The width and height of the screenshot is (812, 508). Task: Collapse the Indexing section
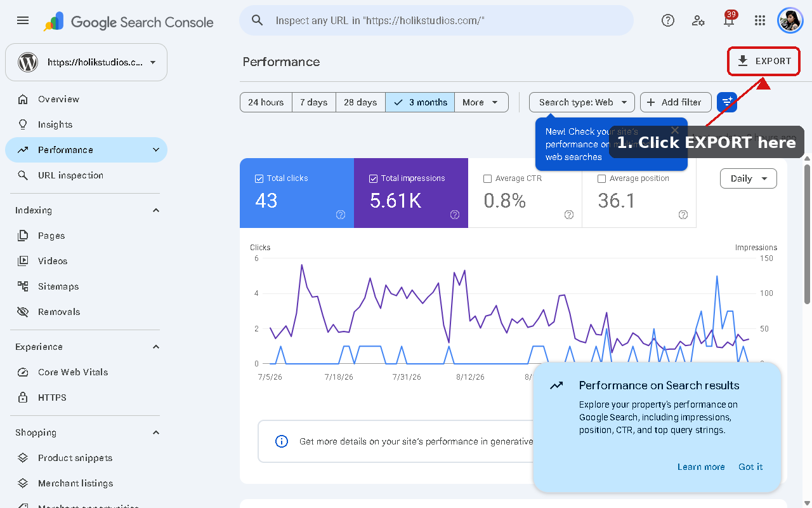(156, 210)
